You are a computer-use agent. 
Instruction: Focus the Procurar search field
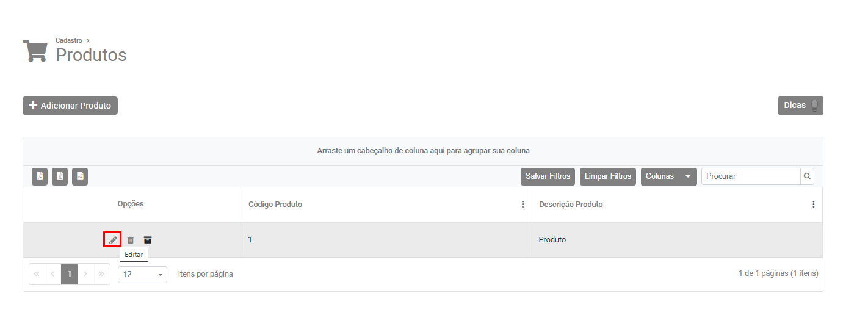[751, 176]
